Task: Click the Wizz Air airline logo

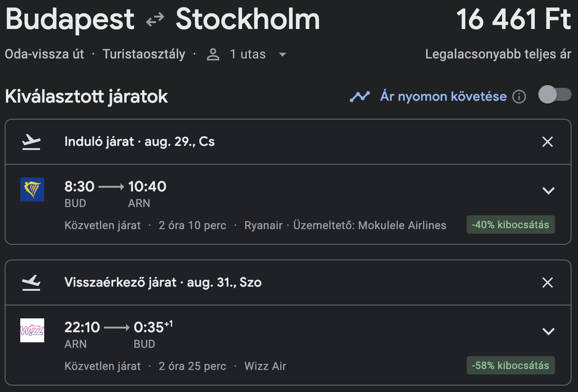Action: (32, 330)
